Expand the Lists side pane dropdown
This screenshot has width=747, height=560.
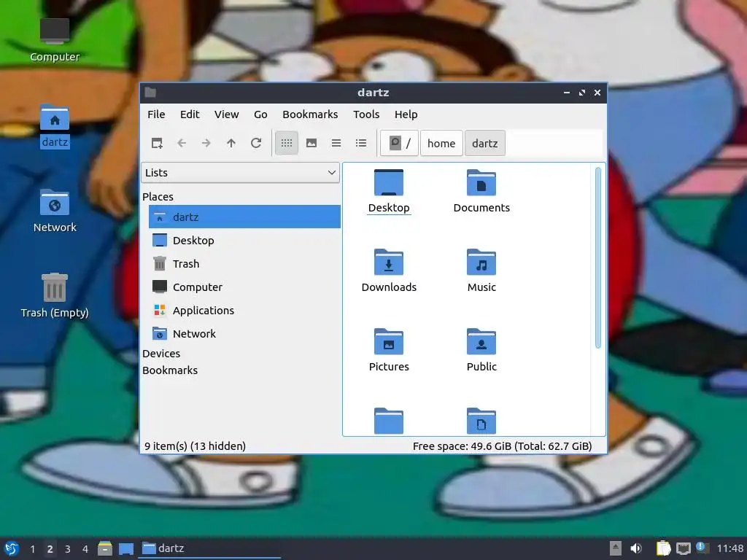pyautogui.click(x=240, y=173)
